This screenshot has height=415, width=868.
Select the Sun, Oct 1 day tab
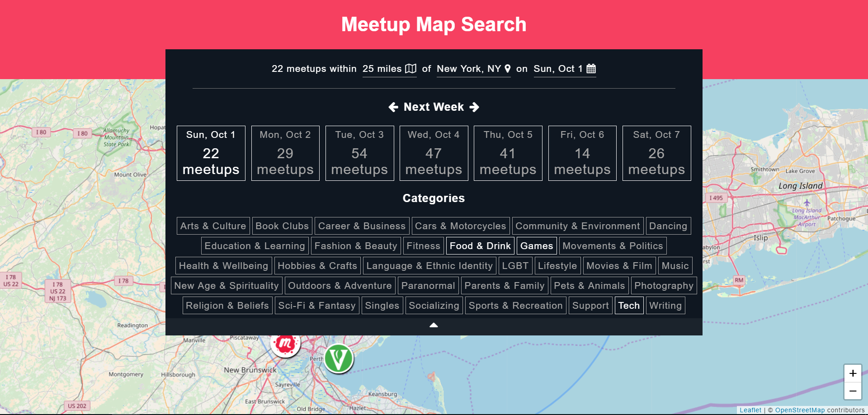[211, 153]
